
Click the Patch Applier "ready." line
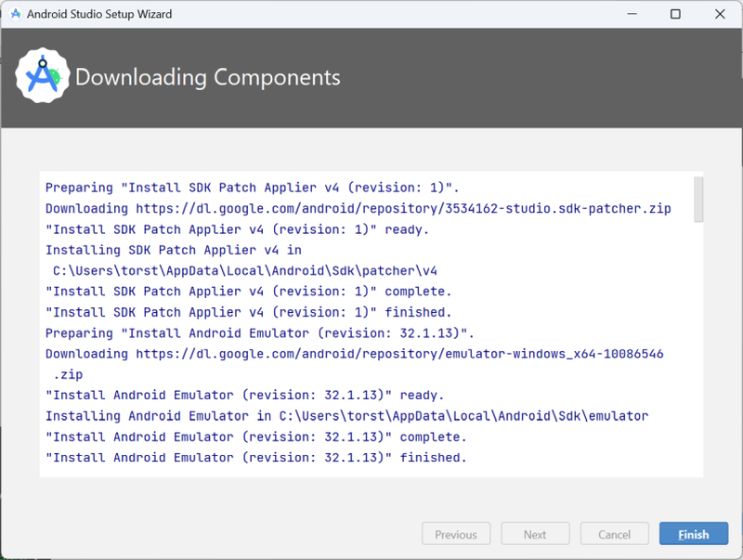pos(237,229)
